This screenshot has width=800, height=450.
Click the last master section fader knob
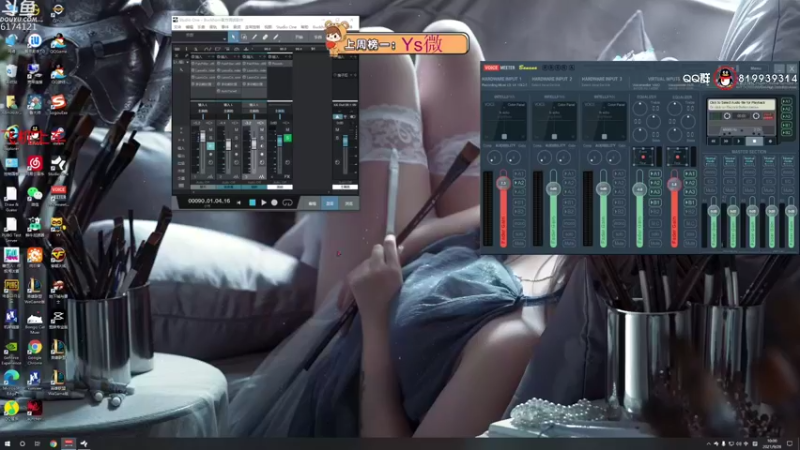click(791, 211)
